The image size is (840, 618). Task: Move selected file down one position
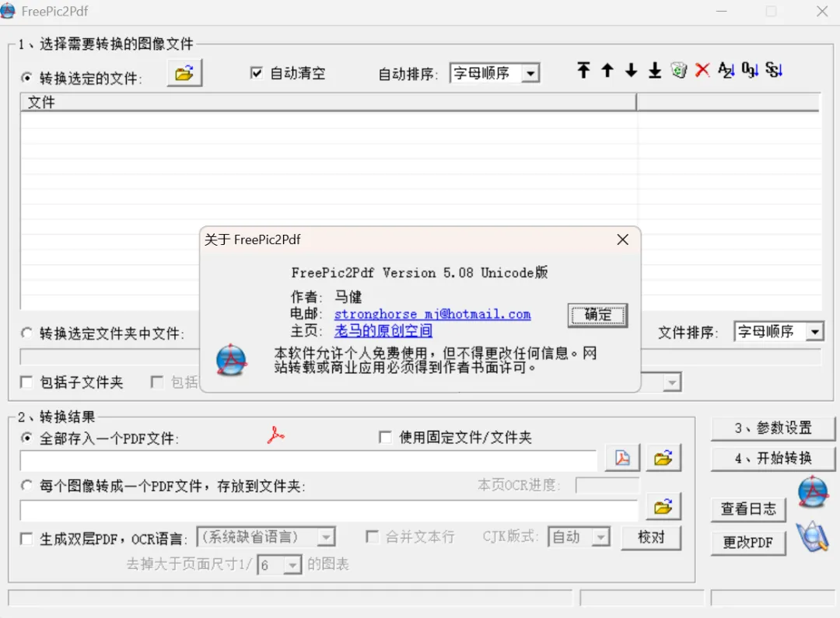coord(631,70)
